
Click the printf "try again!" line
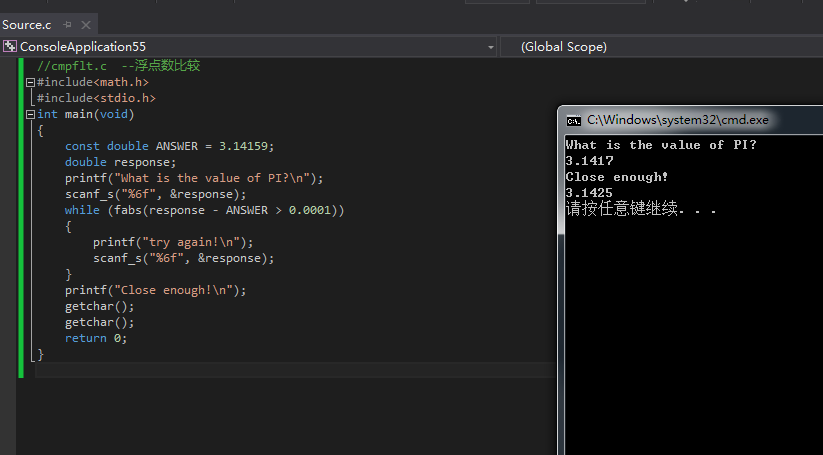point(173,242)
